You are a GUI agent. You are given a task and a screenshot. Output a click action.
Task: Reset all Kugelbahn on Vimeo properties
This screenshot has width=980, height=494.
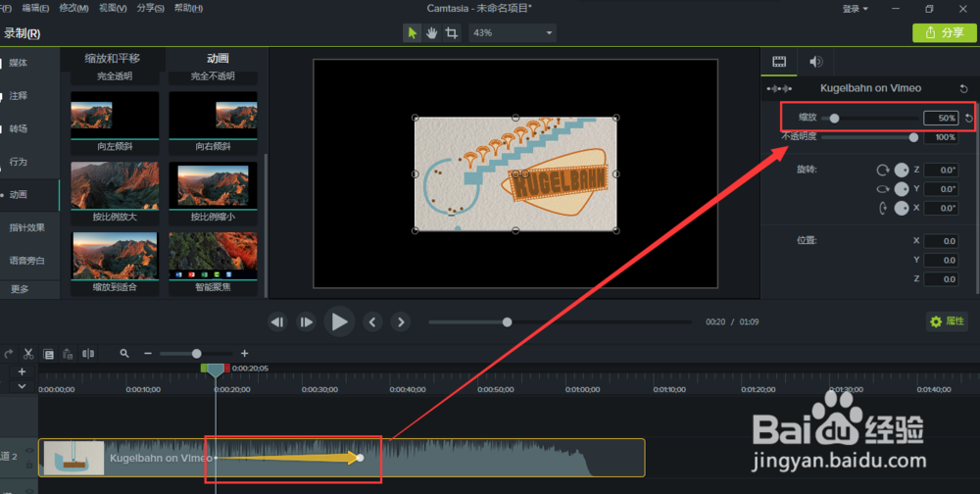click(x=963, y=89)
